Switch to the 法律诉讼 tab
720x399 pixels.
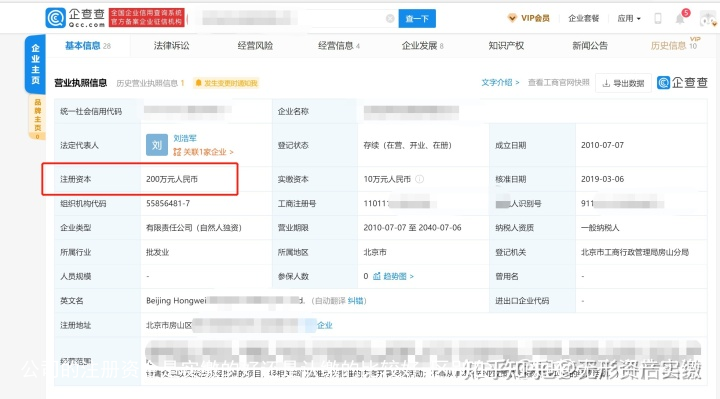pos(171,45)
